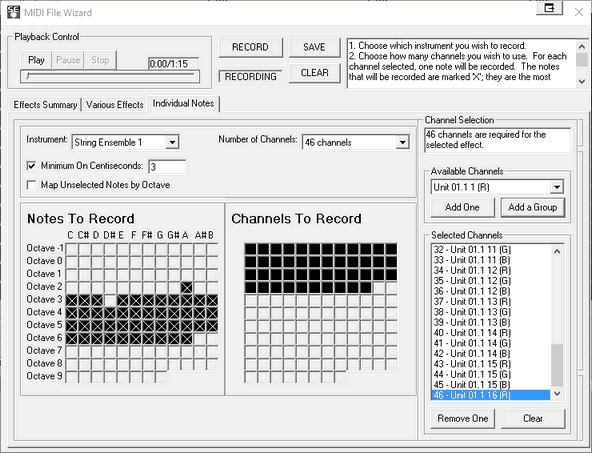Screen dimensions: 592x453
Task: Click the RECORD button
Action: pyautogui.click(x=250, y=47)
